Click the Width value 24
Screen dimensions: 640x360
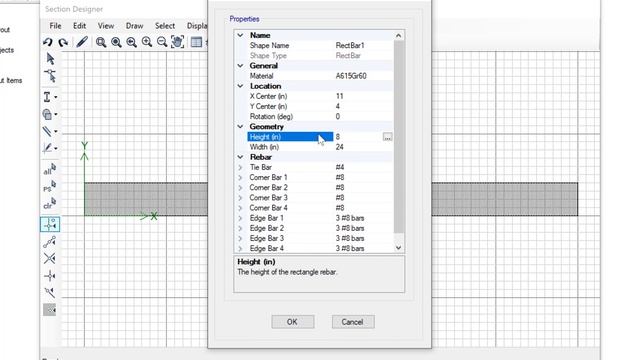click(x=340, y=147)
